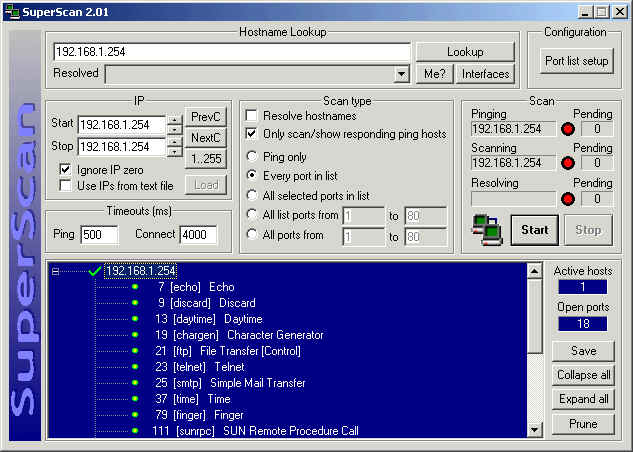Select the 9 [discard] Discard row
The height and width of the screenshot is (452, 633).
click(x=206, y=303)
